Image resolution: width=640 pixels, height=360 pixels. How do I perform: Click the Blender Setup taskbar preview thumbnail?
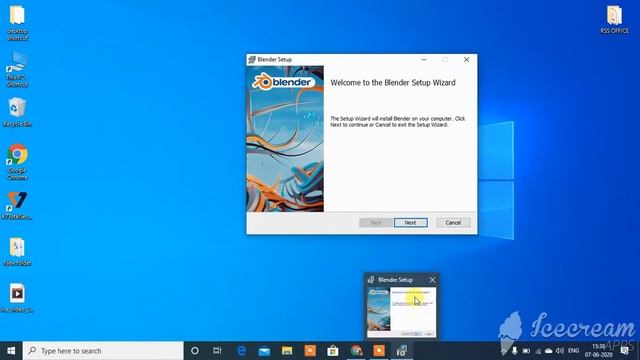click(x=402, y=312)
